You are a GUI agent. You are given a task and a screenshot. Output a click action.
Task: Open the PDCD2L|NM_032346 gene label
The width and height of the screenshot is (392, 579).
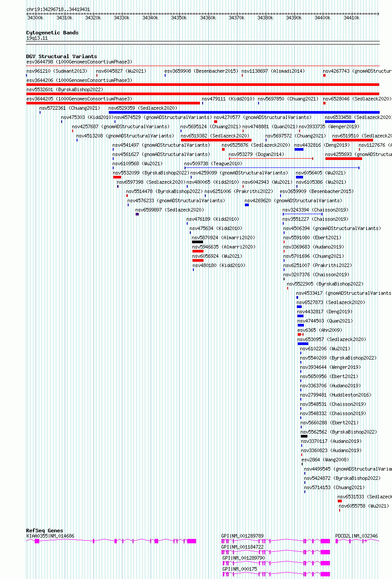pos(356,536)
